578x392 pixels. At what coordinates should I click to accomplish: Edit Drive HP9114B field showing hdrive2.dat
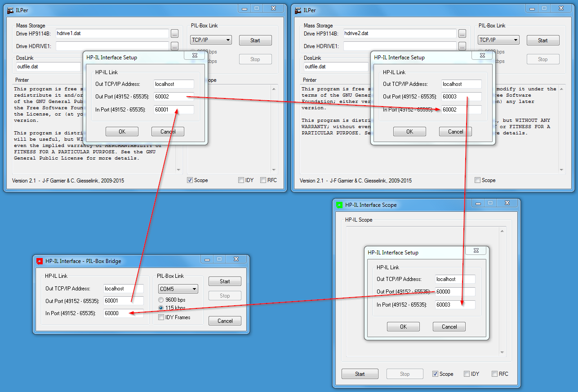[400, 33]
